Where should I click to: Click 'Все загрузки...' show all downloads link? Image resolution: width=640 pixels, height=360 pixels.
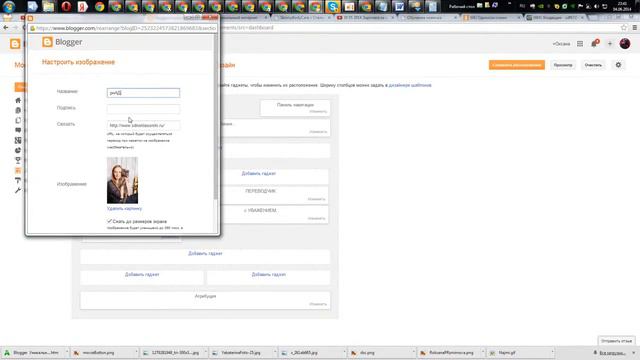pos(612,353)
